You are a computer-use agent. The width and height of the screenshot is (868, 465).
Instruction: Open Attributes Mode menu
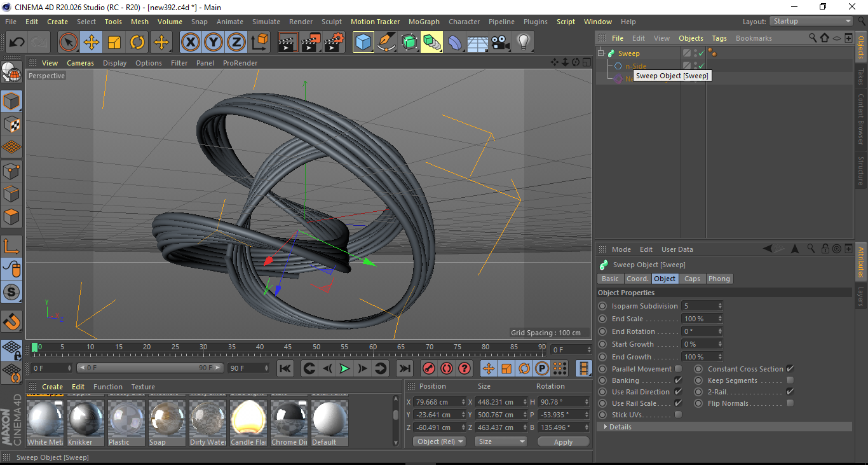coord(621,249)
